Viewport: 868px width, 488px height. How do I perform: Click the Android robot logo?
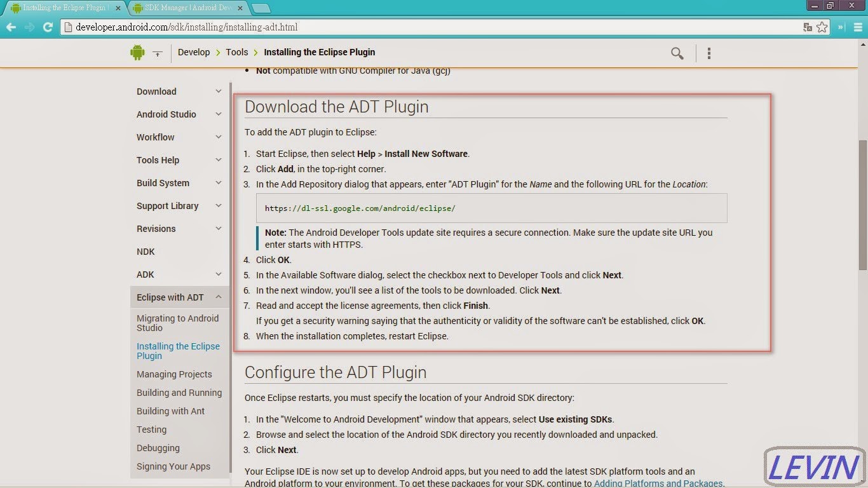click(137, 53)
